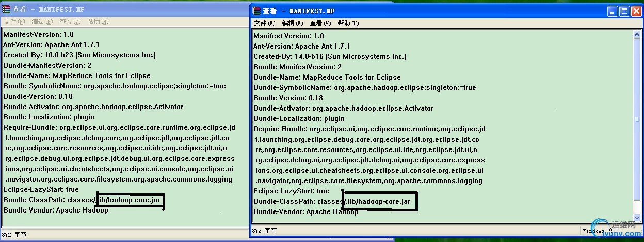Click 'Manifest-Version: 1.0' in the left window
The image size is (644, 242).
coord(38,34)
